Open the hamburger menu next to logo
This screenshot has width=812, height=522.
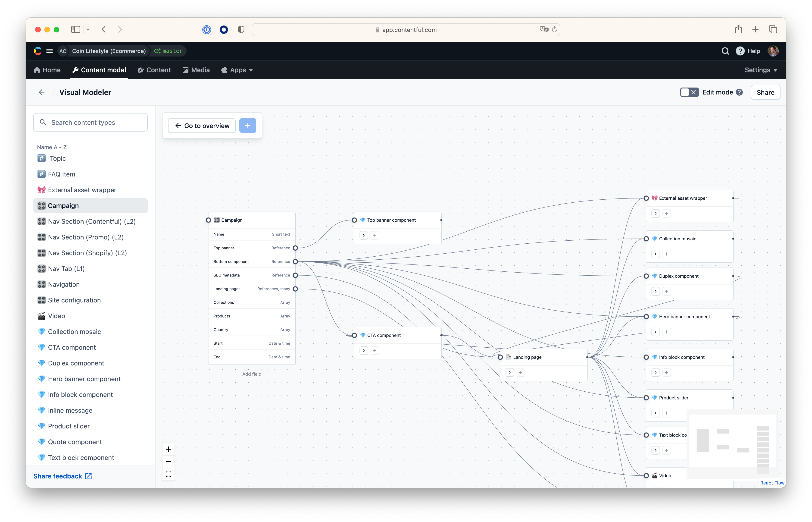50,51
